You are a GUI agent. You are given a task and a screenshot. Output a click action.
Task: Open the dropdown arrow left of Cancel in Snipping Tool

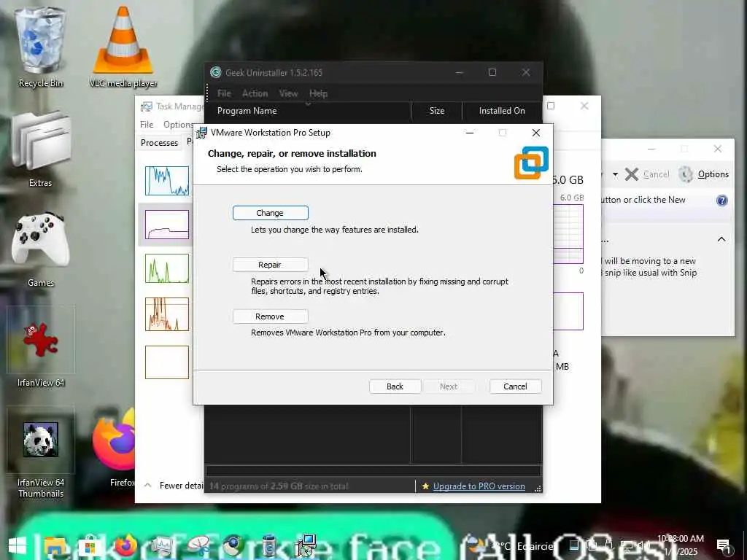pyautogui.click(x=615, y=174)
